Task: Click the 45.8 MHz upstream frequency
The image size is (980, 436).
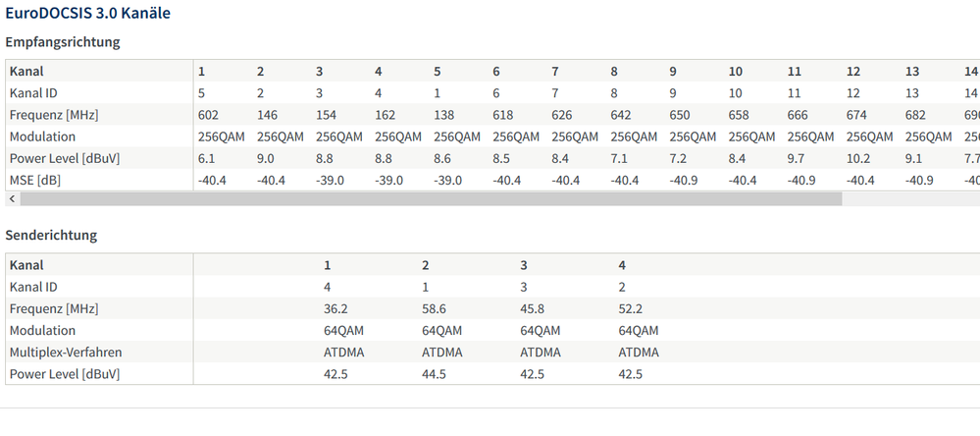Action: (x=532, y=308)
